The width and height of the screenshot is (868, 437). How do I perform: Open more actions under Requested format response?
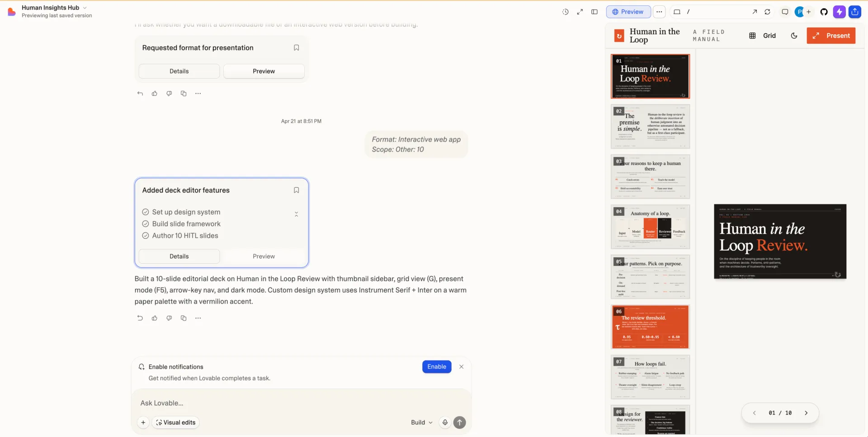click(198, 93)
